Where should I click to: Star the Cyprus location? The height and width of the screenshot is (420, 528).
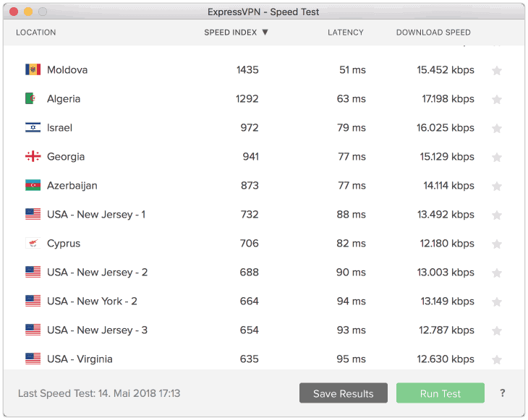[x=497, y=244]
